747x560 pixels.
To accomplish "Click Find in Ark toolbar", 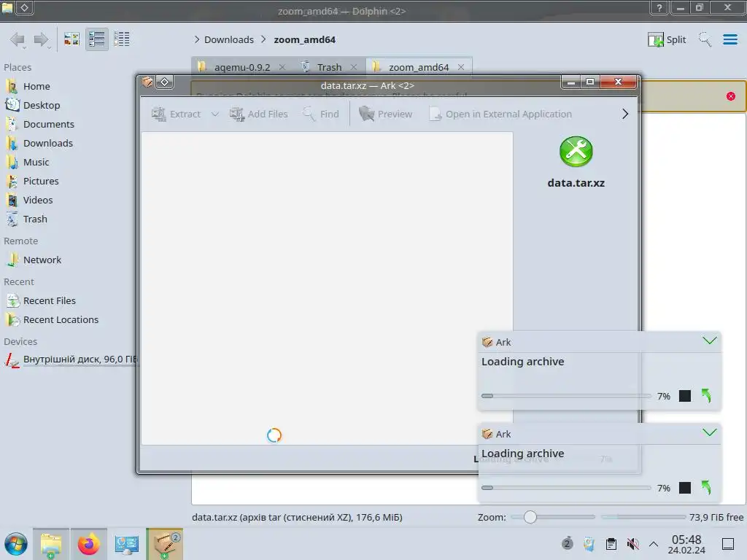I will [321, 114].
